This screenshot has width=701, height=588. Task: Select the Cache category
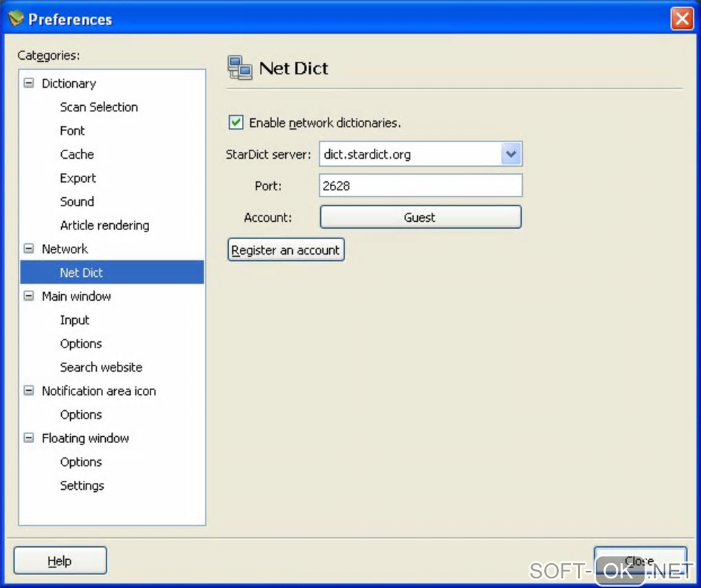coord(77,155)
